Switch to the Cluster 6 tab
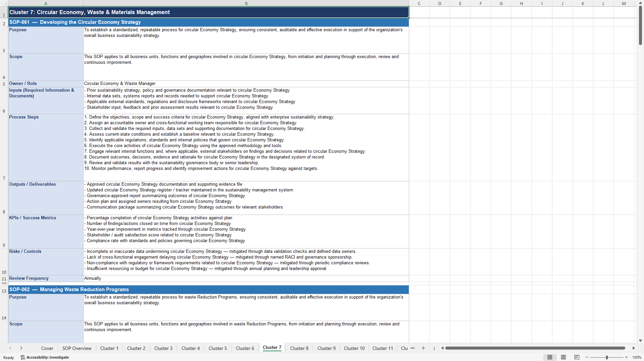Image resolution: width=644 pixels, height=361 pixels. click(245, 348)
